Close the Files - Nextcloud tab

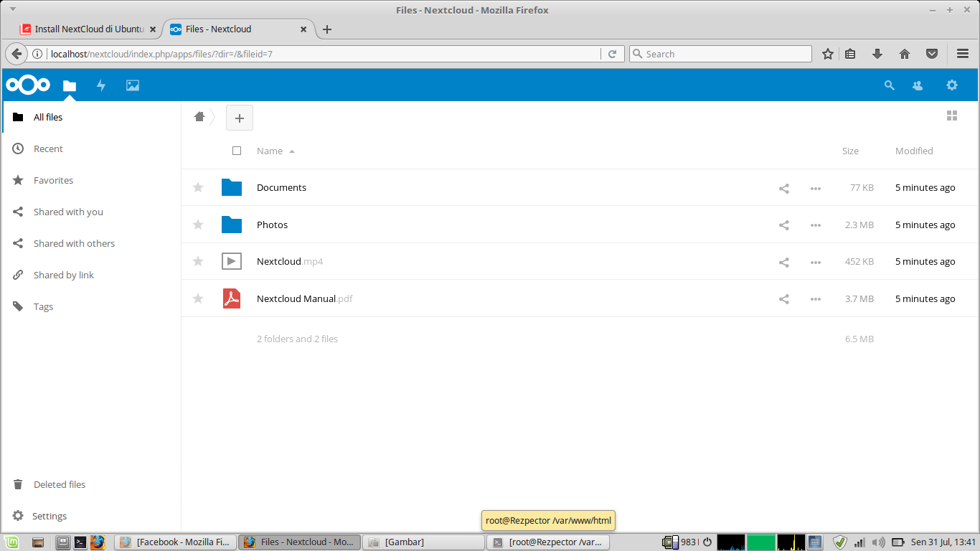coord(303,29)
